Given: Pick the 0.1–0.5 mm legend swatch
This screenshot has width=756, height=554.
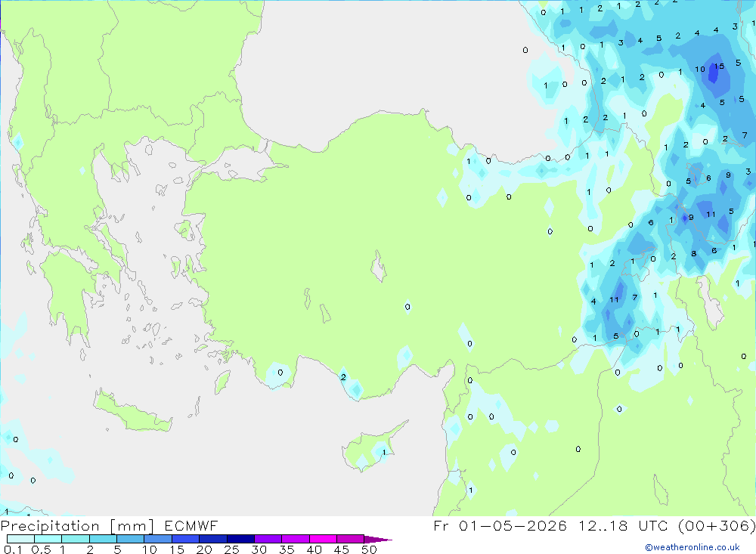Looking at the screenshot, I should 20,539.
